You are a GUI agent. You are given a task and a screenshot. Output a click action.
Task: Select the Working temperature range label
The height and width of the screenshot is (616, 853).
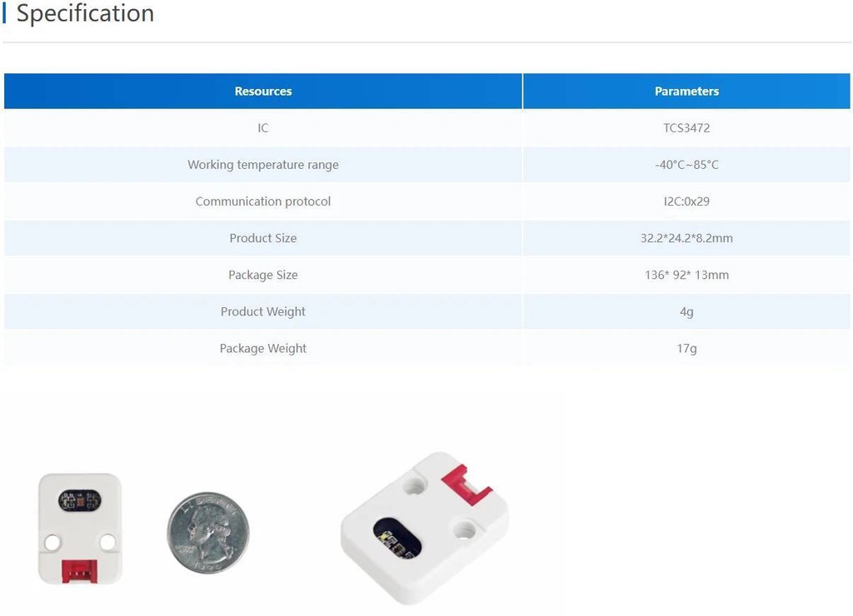tap(263, 165)
